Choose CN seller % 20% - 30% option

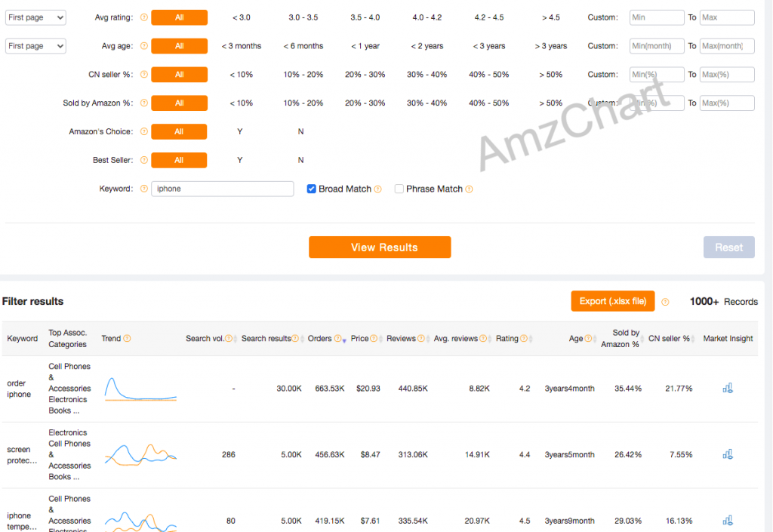click(x=365, y=75)
